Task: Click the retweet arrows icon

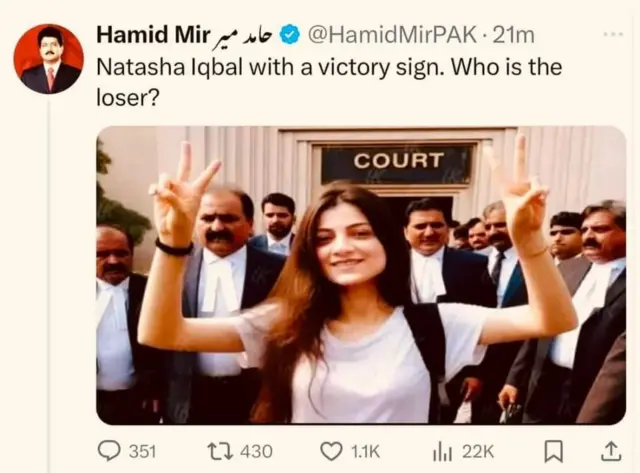Action: pos(220,451)
